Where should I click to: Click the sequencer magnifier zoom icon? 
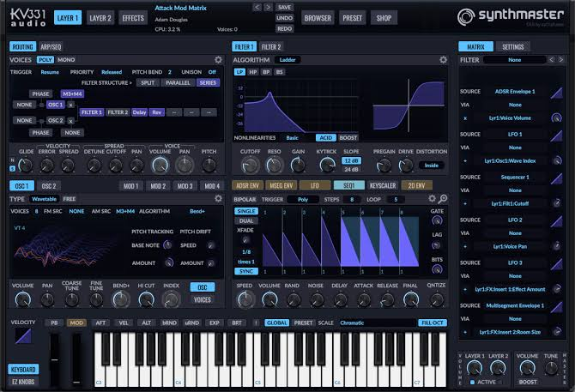click(x=443, y=198)
